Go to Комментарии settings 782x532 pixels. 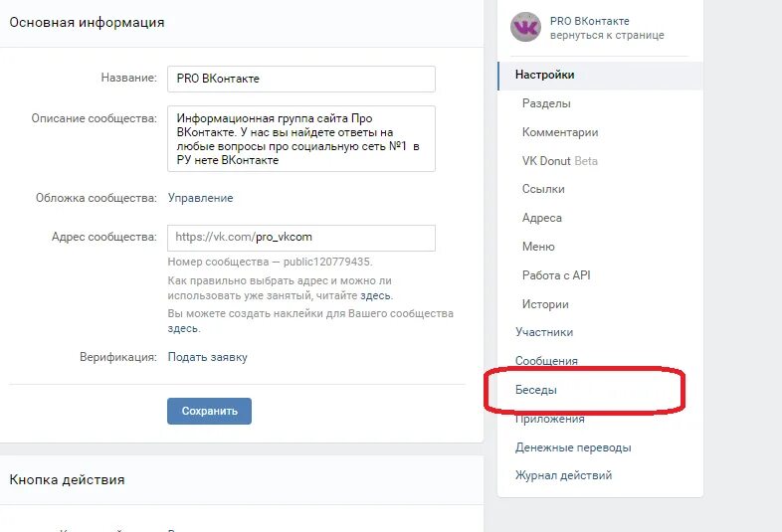tap(560, 132)
